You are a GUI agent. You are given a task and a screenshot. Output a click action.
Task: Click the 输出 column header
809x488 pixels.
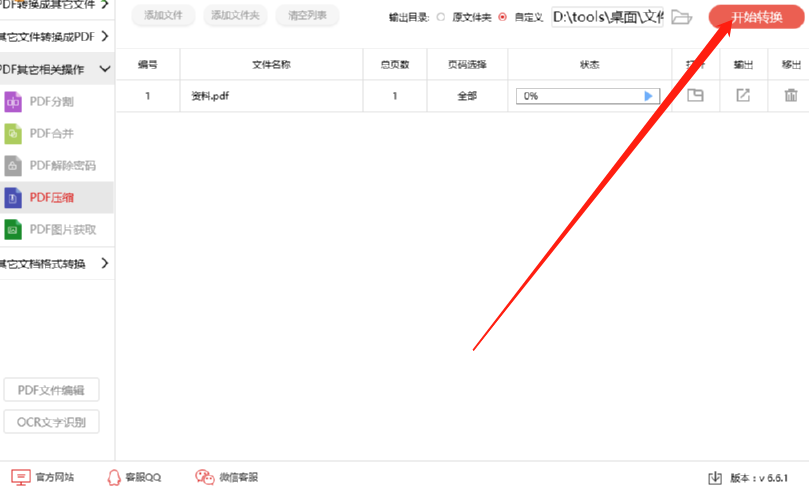[743, 64]
